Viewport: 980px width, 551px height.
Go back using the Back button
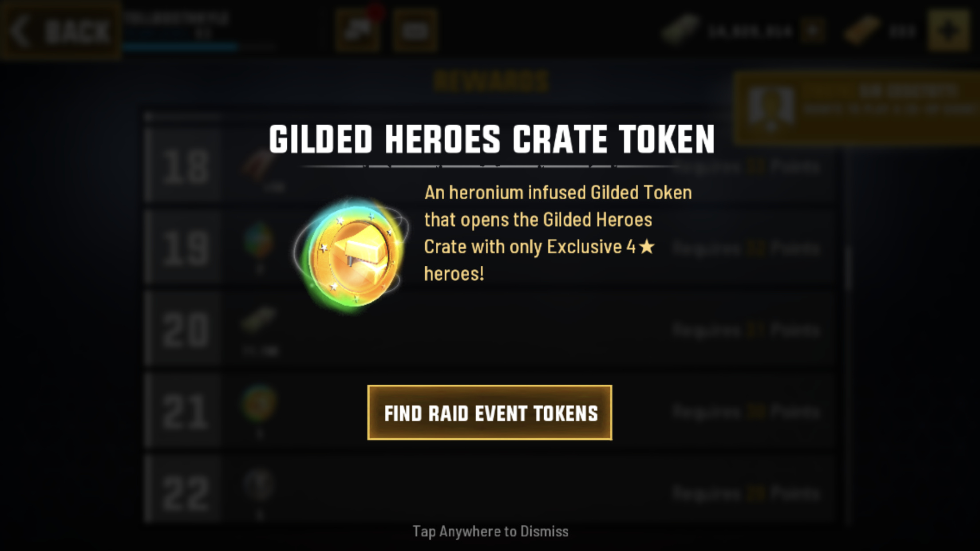(61, 31)
